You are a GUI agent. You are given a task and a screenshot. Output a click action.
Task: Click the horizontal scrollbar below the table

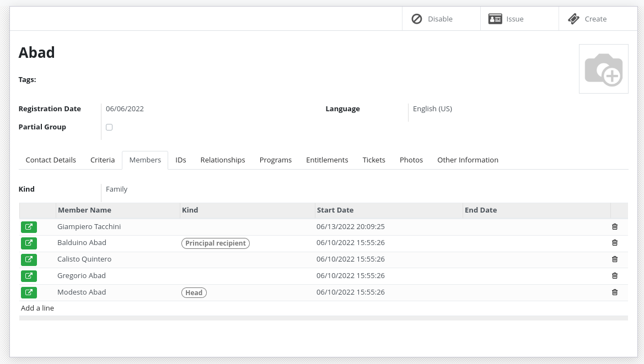[x=324, y=318]
